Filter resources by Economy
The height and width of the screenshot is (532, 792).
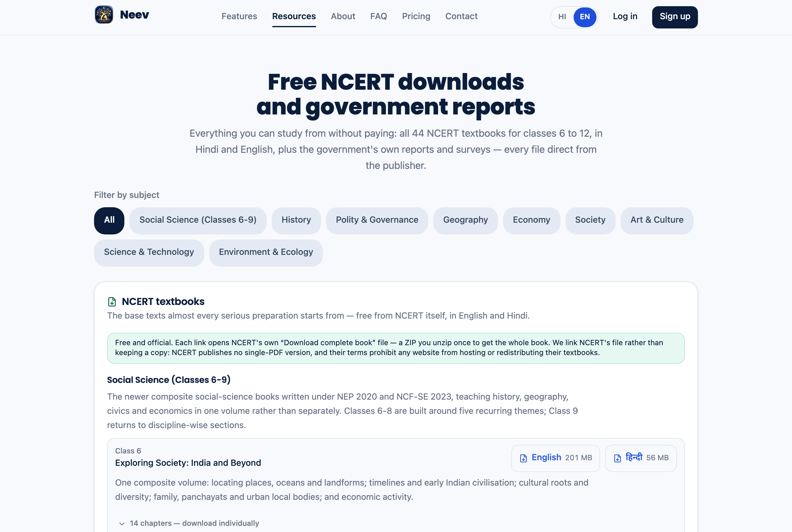tap(532, 221)
